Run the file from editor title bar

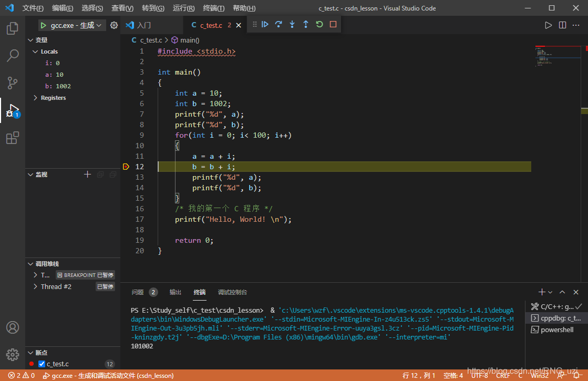tap(548, 25)
